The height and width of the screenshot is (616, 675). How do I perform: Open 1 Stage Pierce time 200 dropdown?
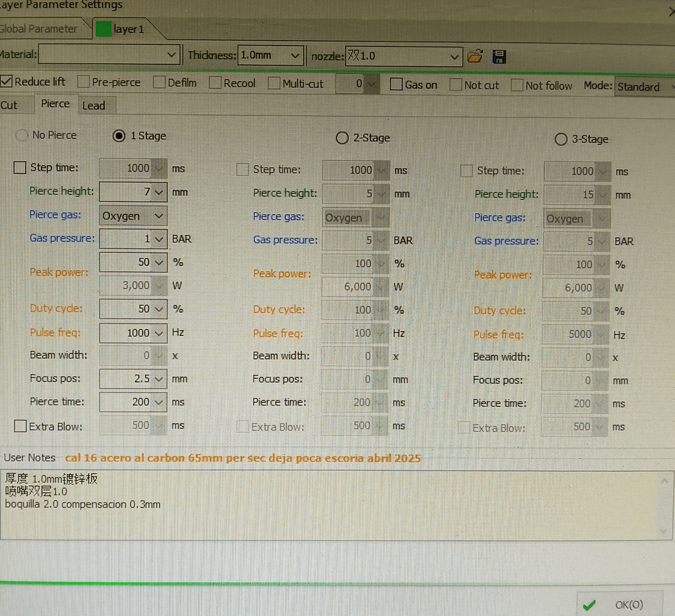tap(159, 402)
